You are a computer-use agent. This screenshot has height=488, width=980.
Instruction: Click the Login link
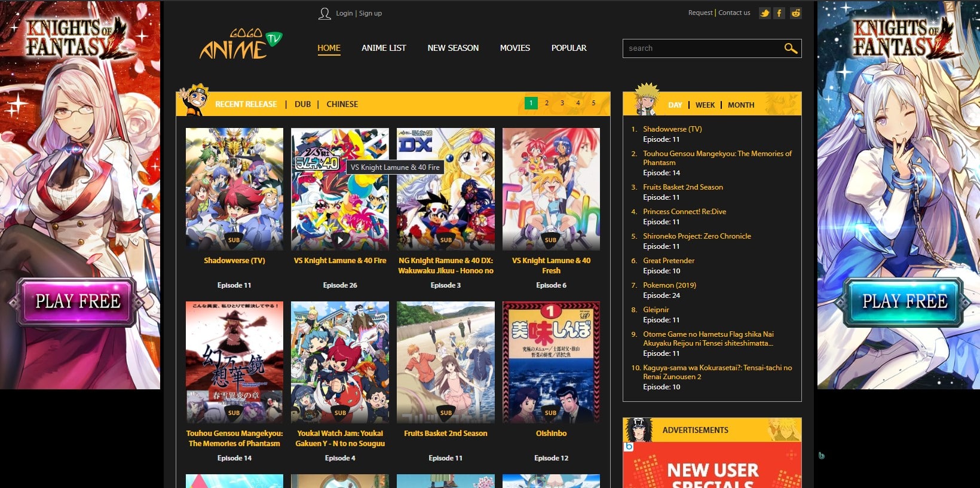(x=344, y=13)
